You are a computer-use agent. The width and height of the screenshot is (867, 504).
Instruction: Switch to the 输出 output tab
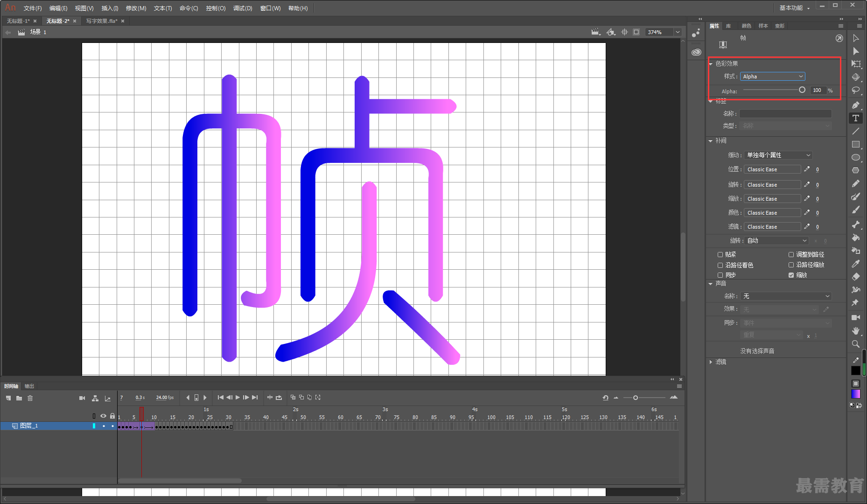29,386
